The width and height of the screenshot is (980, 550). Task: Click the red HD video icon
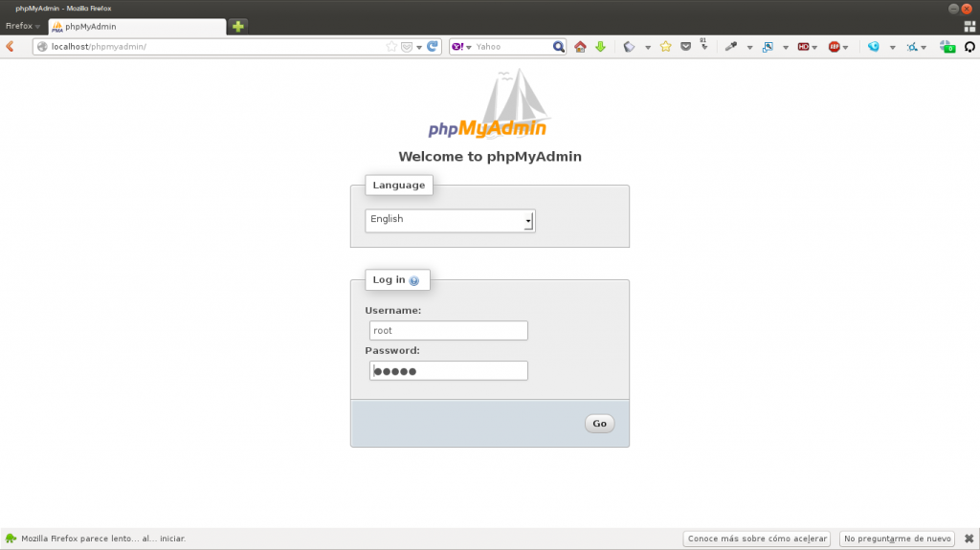click(803, 47)
